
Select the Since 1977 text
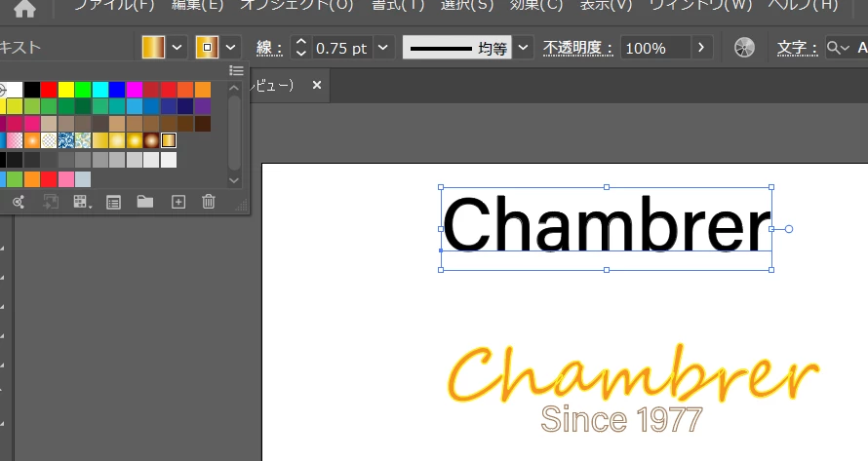point(621,419)
